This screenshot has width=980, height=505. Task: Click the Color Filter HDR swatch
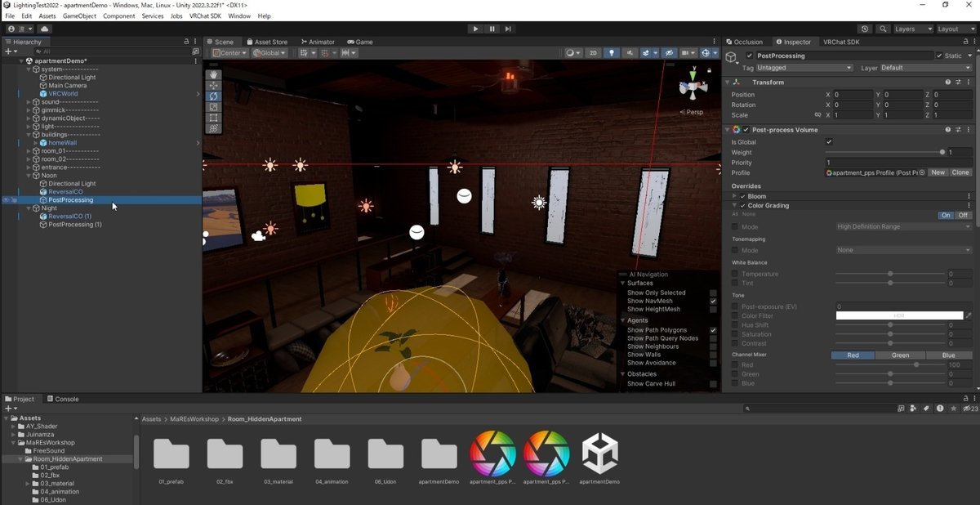(x=899, y=315)
